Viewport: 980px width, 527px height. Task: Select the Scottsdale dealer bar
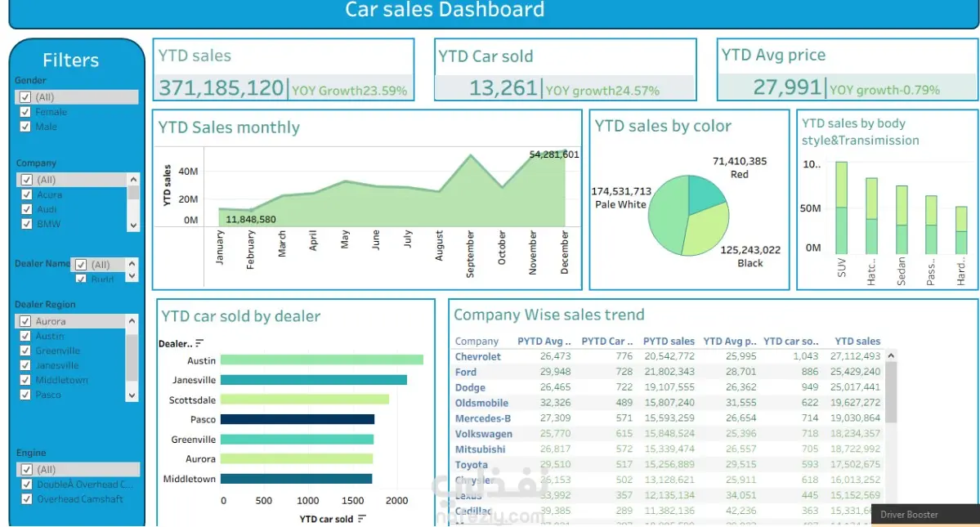coord(305,399)
